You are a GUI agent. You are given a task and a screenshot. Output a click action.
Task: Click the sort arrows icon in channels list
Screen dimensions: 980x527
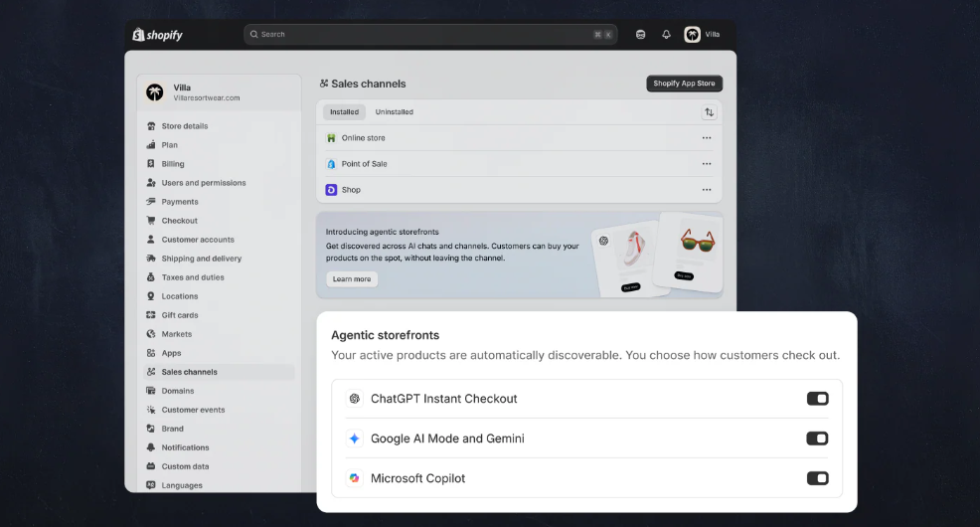[x=709, y=112]
